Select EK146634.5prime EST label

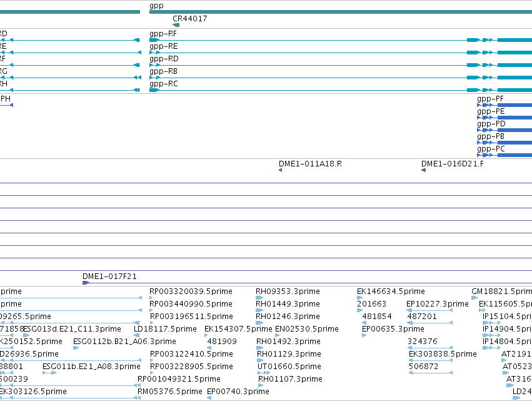tap(391, 292)
